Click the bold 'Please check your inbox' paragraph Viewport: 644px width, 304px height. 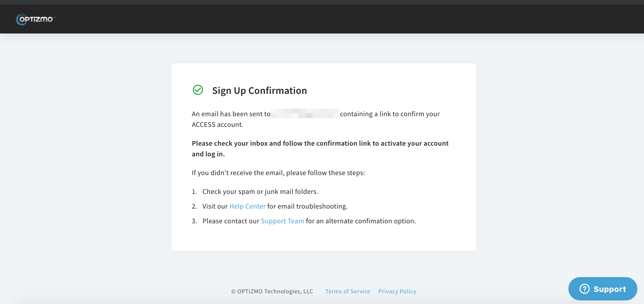click(x=320, y=149)
